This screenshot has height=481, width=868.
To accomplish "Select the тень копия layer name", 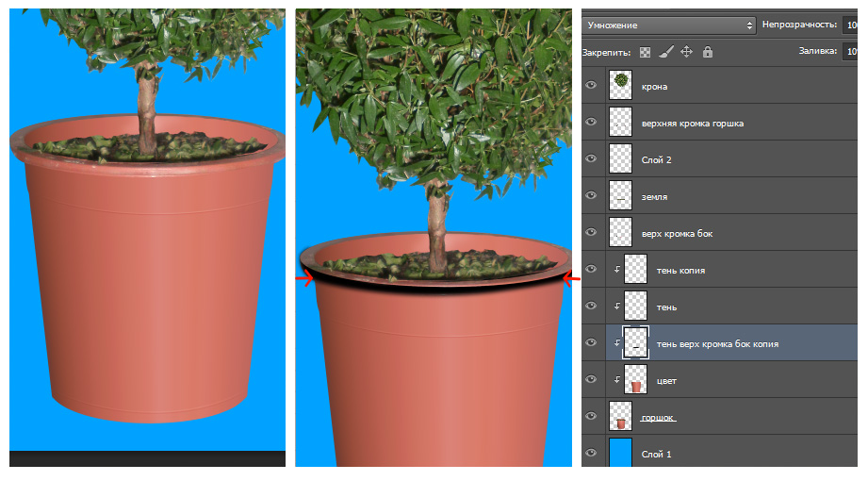I will (680, 271).
